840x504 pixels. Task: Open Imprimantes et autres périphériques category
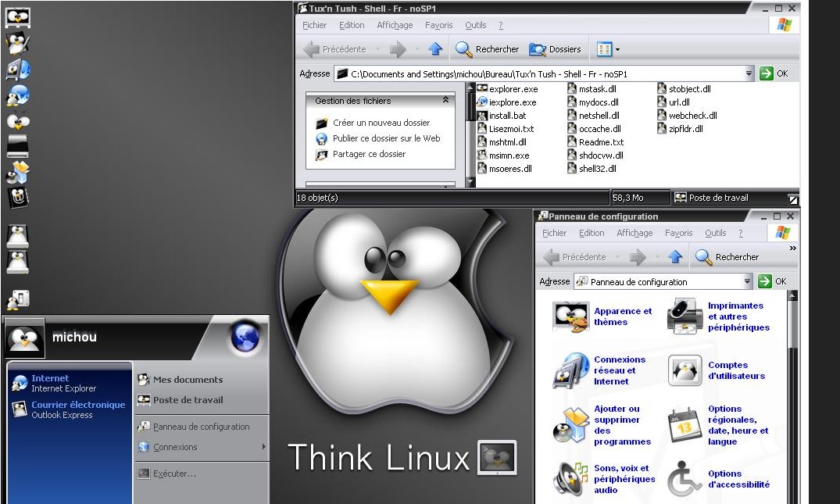(718, 316)
